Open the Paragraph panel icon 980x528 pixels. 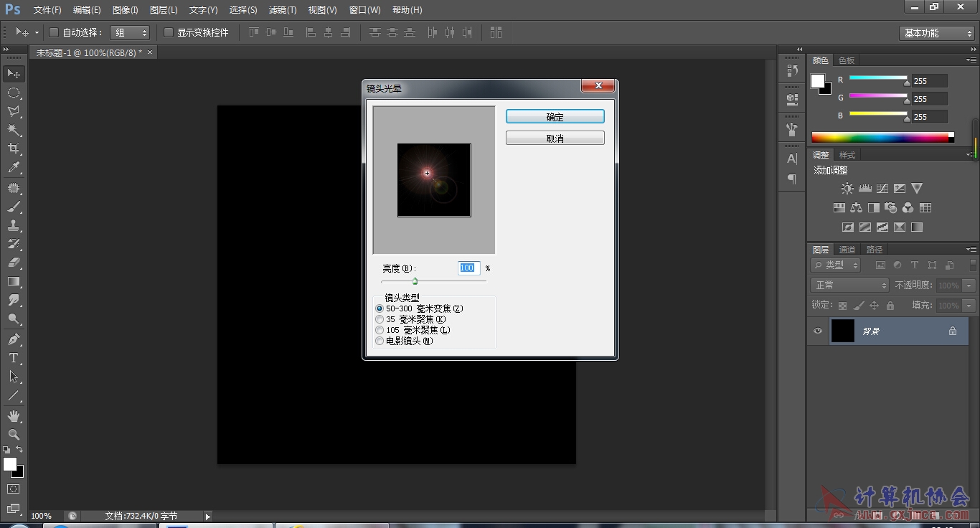792,179
